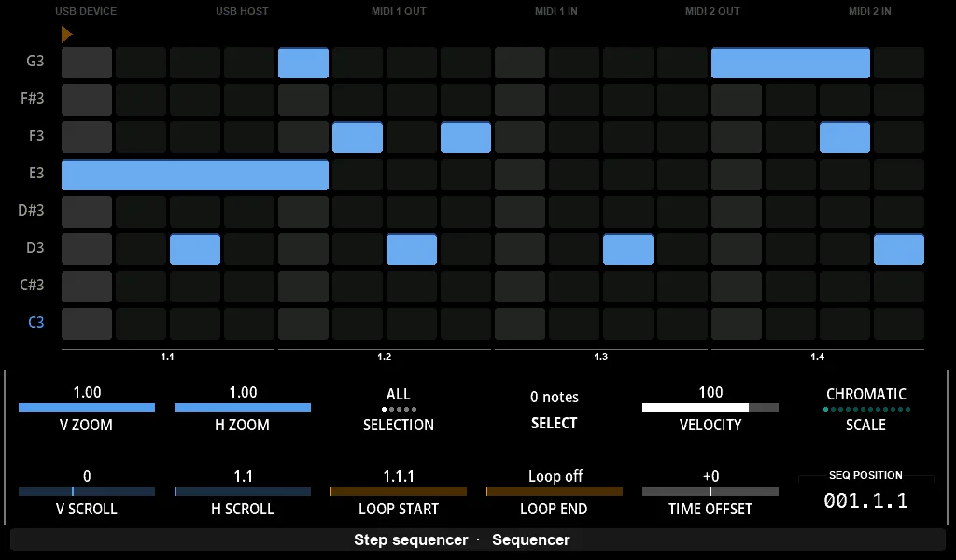
Task: Select the D3 note in beat 1.3
Action: [628, 249]
